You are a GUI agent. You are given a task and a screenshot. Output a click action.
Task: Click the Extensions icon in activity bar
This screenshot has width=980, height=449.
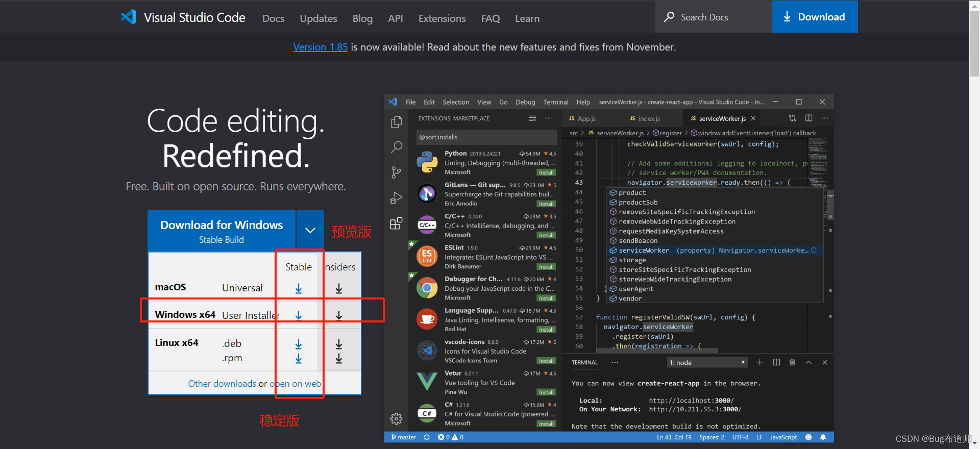[x=396, y=223]
